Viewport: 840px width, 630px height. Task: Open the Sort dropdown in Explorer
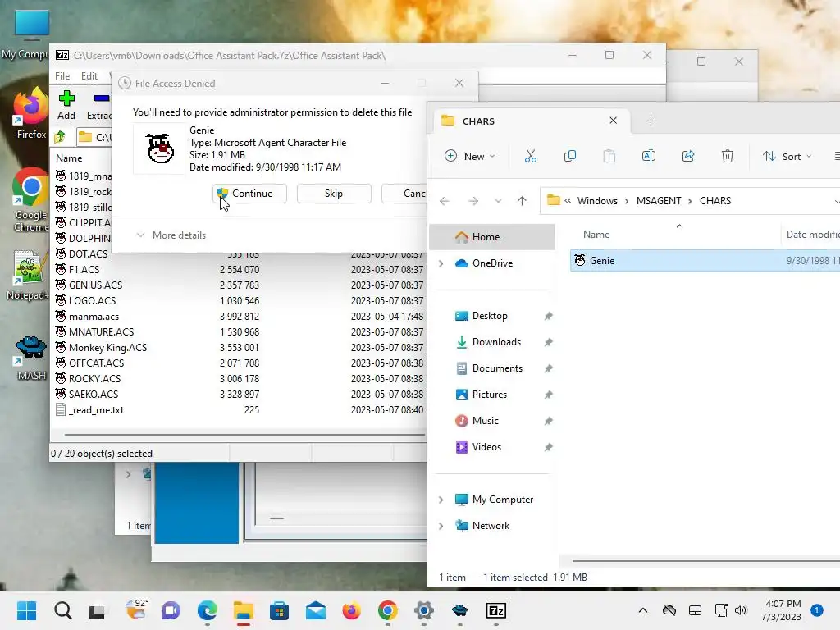[787, 156]
